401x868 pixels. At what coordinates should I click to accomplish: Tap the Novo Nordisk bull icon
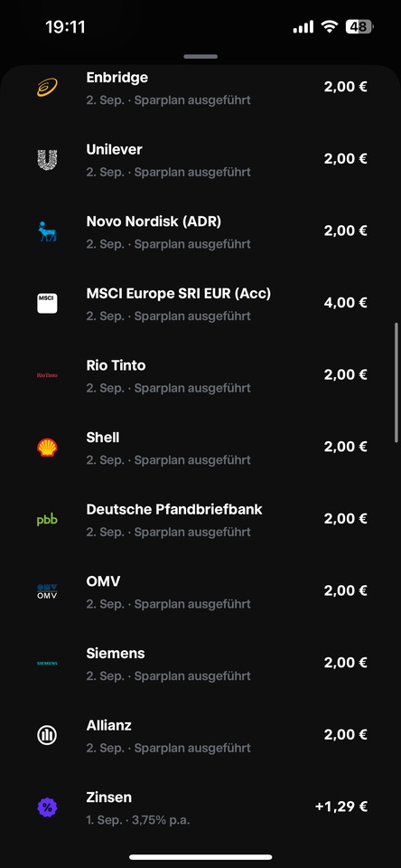pos(47,231)
